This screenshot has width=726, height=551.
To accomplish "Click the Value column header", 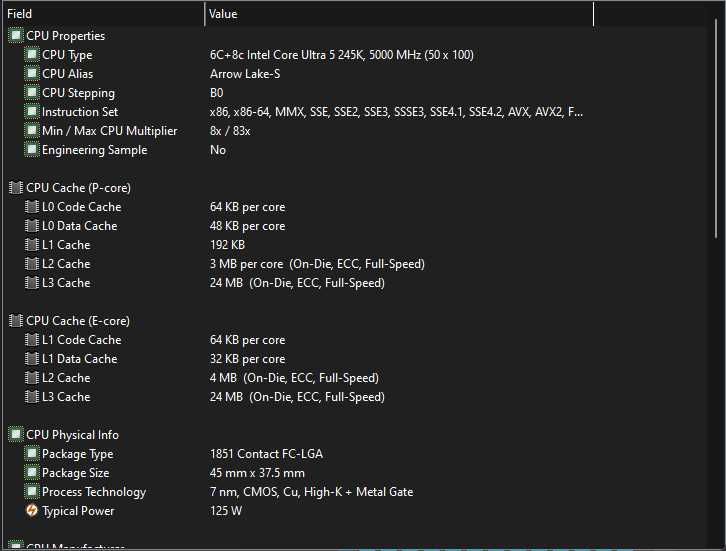I will point(399,14).
